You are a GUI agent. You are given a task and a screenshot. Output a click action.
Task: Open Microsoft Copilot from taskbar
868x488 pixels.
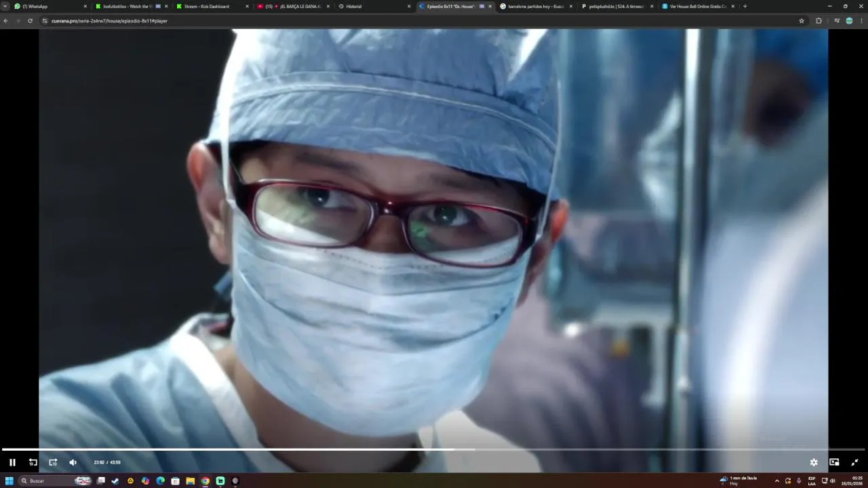tap(145, 481)
